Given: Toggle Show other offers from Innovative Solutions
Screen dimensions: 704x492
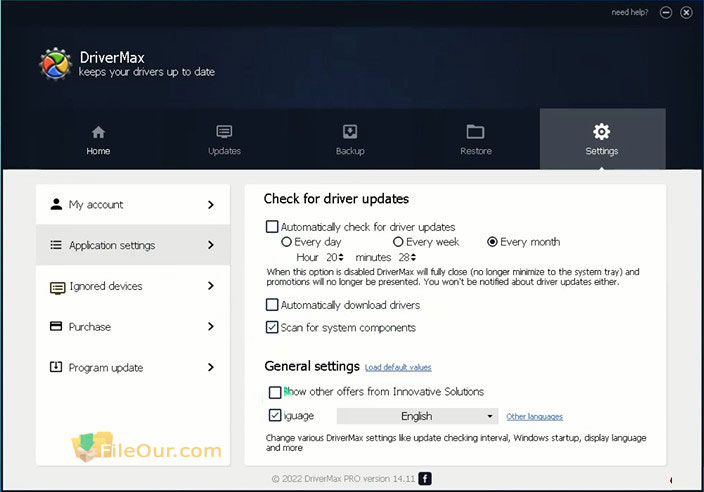Looking at the screenshot, I should pyautogui.click(x=275, y=392).
